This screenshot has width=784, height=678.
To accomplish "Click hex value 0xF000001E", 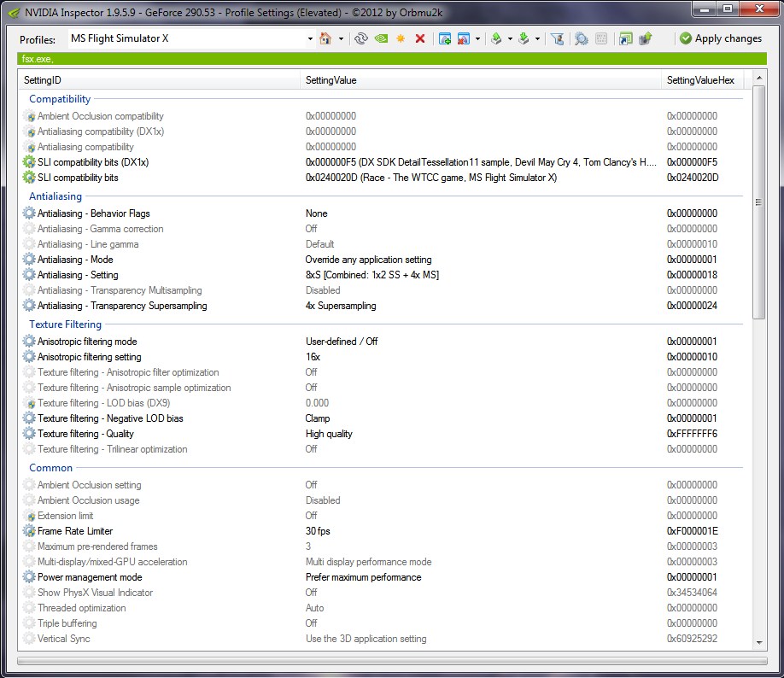I will 693,531.
